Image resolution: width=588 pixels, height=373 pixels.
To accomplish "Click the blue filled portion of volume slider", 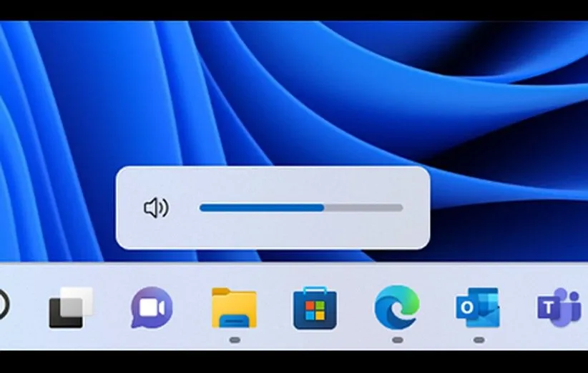I will (x=261, y=208).
